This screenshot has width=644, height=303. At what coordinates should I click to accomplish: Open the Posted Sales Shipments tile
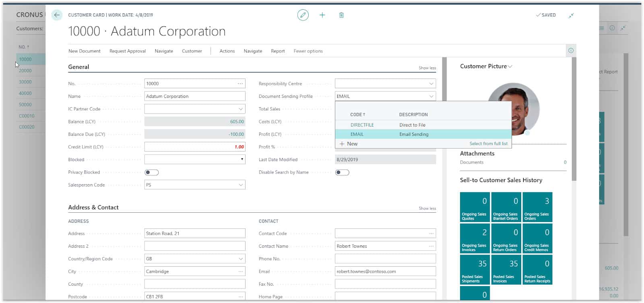(x=475, y=270)
